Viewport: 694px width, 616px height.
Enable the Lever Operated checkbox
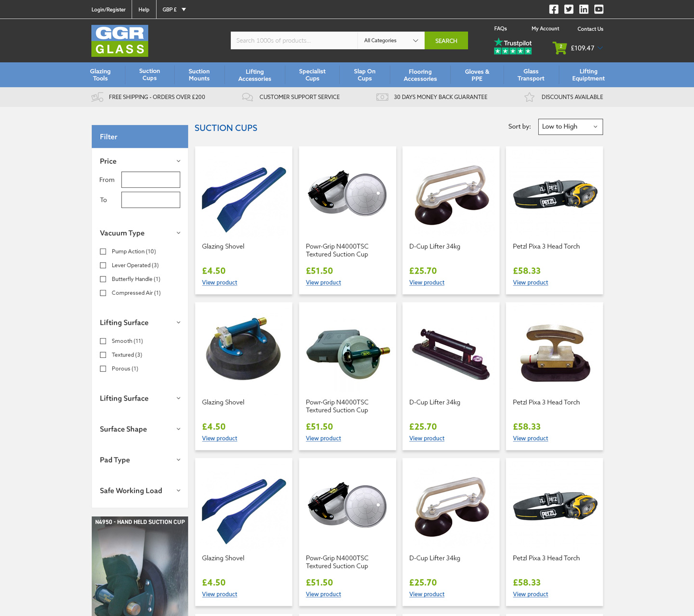(103, 265)
